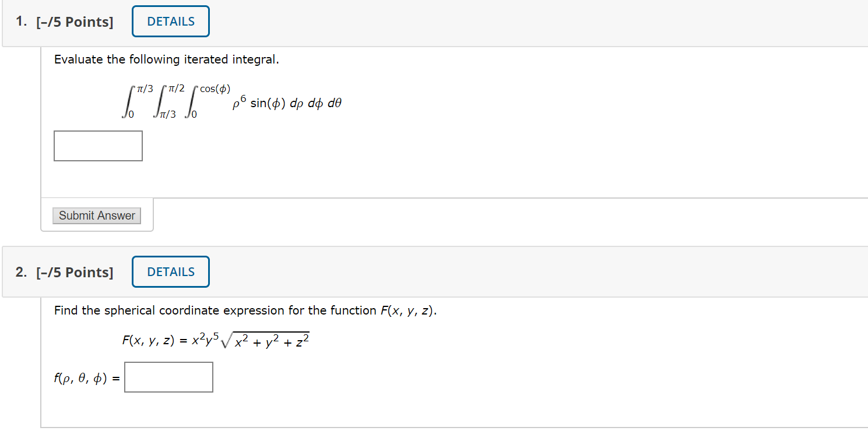Click the iterated integral answer box
This screenshot has width=868, height=438.
[98, 146]
